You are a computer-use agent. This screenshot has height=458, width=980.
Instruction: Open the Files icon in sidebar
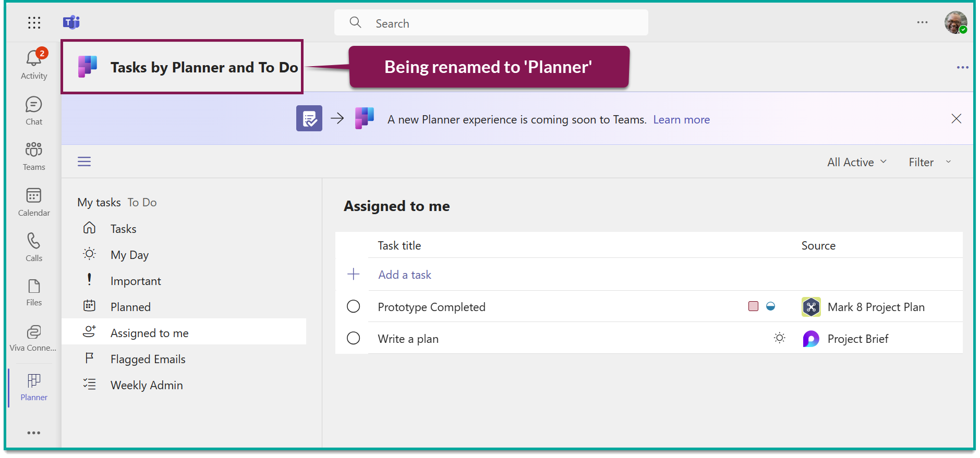(34, 287)
